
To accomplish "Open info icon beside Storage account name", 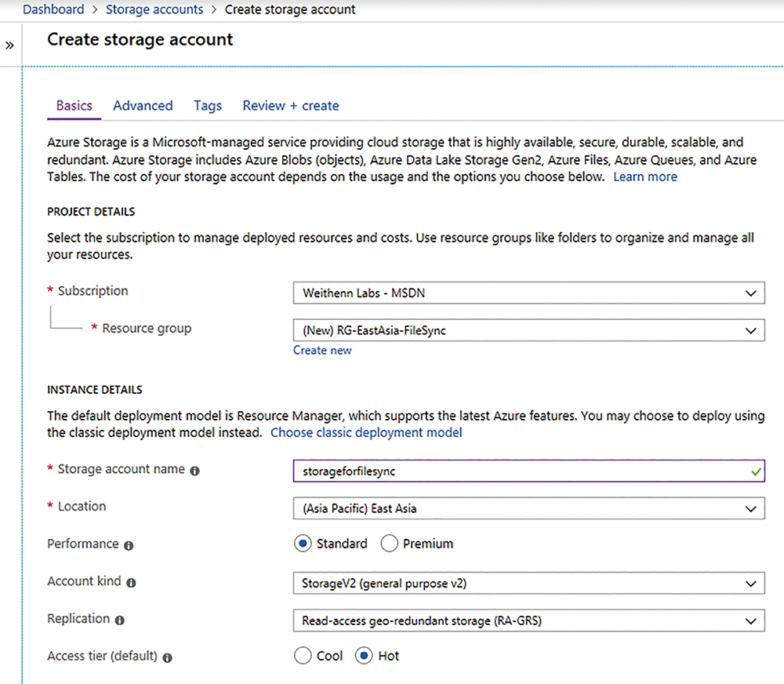I will [195, 471].
